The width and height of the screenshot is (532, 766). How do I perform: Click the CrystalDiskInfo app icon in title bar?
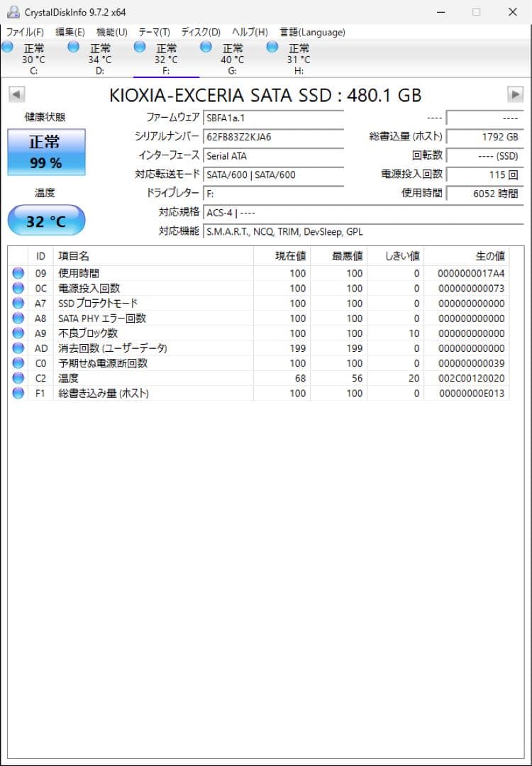point(13,12)
